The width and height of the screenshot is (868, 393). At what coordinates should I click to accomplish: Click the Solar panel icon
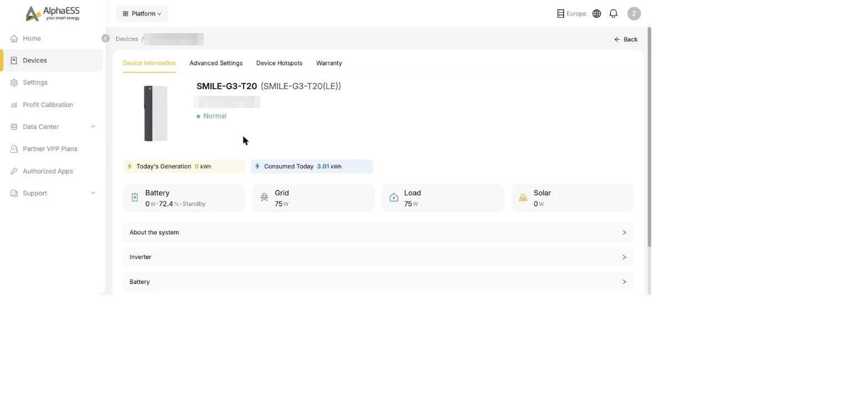pos(523,198)
